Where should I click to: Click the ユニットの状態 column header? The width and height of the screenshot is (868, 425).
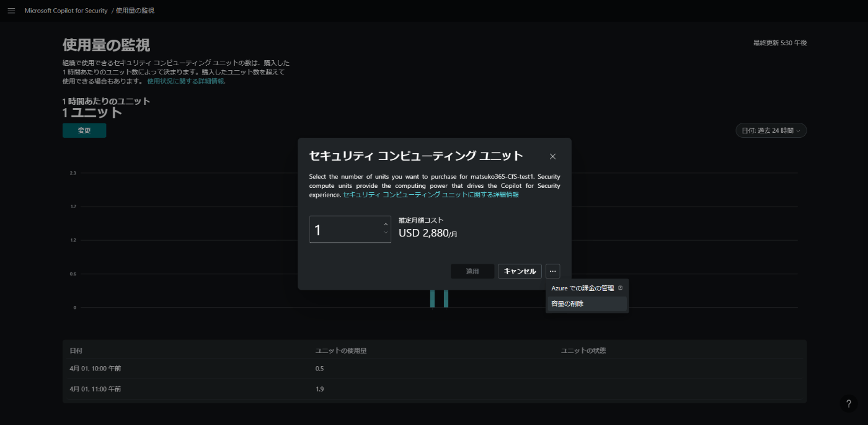point(583,351)
